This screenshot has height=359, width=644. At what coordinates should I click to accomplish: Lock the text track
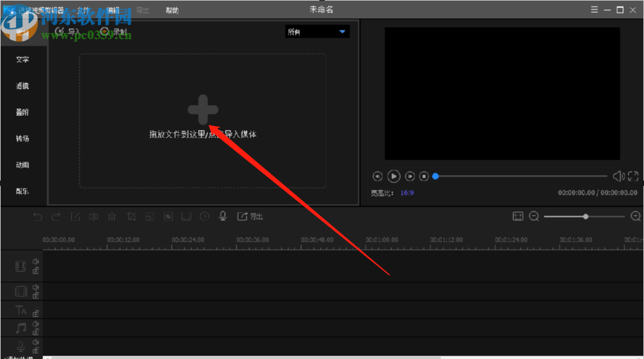click(x=36, y=313)
